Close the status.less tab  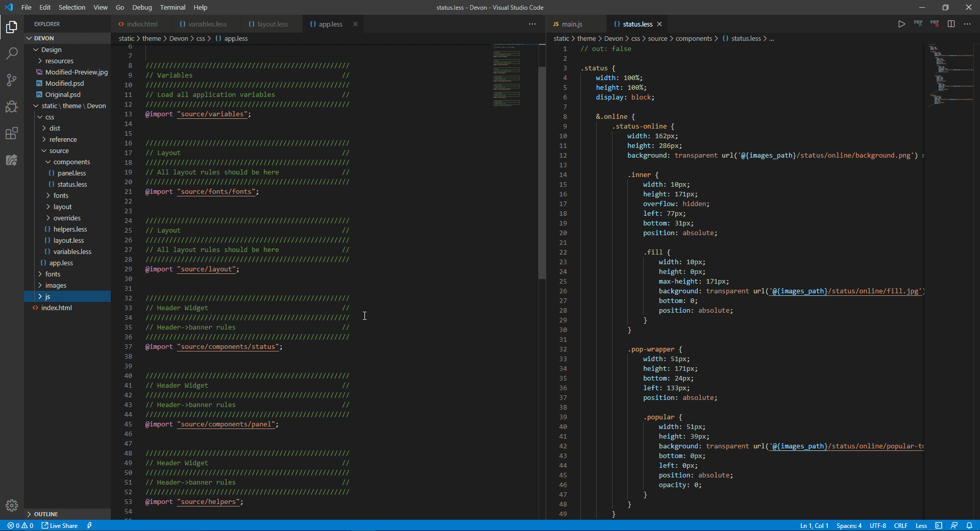(659, 24)
